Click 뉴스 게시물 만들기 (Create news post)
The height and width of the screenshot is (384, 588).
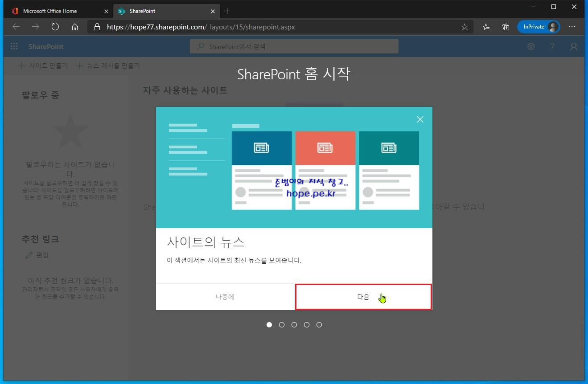click(x=108, y=66)
